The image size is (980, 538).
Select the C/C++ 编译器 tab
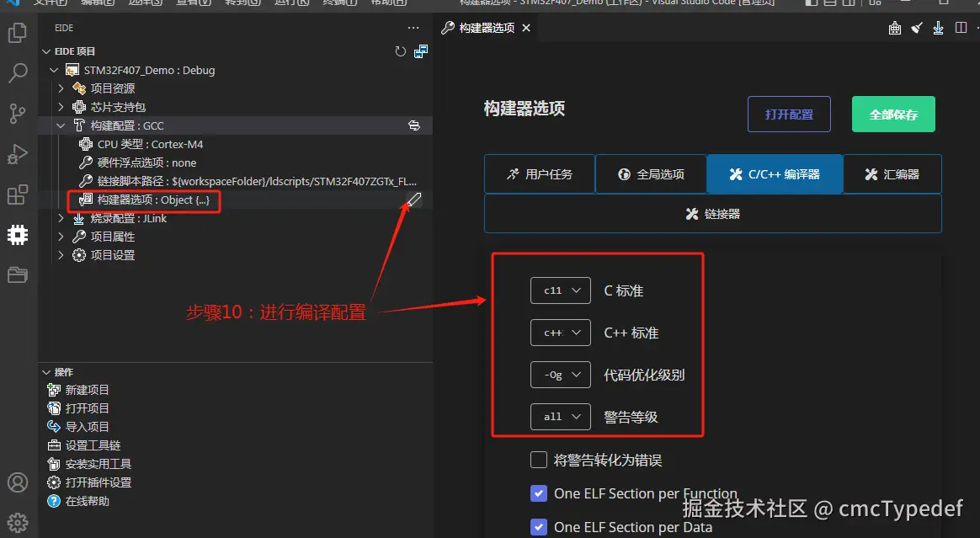pyautogui.click(x=775, y=173)
